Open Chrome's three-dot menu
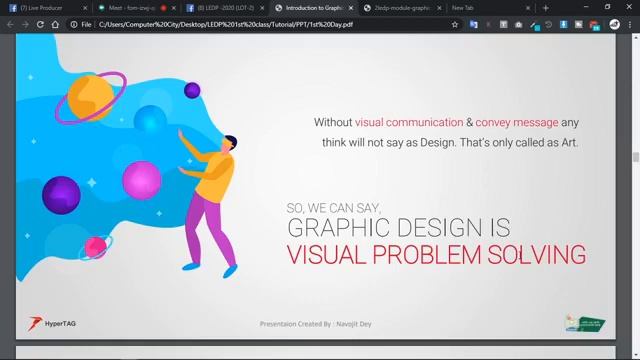Image resolution: width=640 pixels, height=360 pixels. [630, 24]
